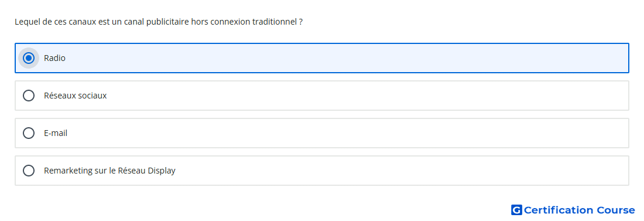
Task: Click the selected Radio radio button
Action: click(x=29, y=58)
